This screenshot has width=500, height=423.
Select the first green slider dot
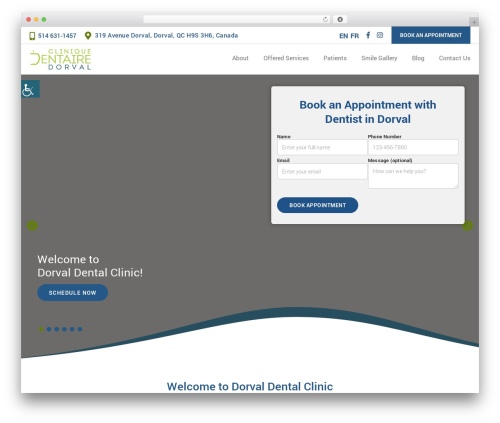pyautogui.click(x=41, y=329)
